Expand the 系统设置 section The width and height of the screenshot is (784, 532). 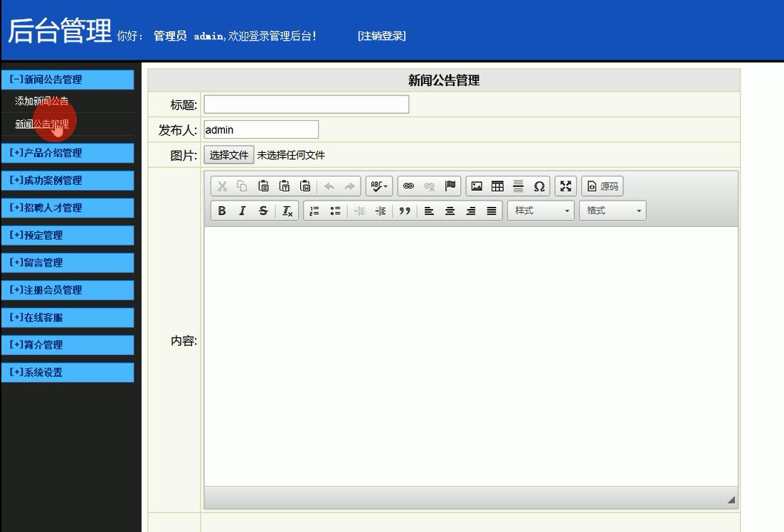click(x=68, y=373)
